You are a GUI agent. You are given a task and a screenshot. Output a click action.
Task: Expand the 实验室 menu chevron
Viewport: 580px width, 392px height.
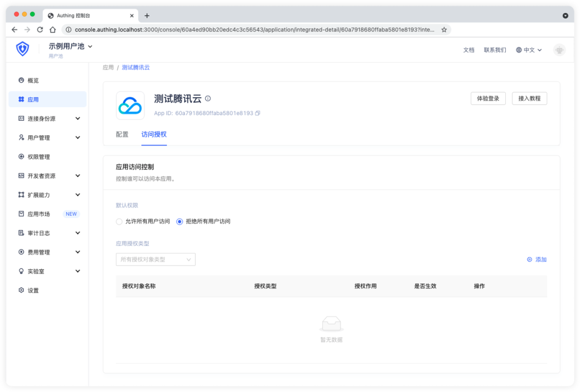point(78,271)
